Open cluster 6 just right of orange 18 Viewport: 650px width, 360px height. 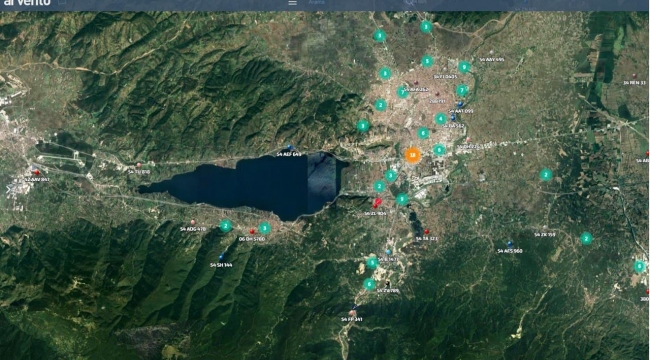click(439, 150)
